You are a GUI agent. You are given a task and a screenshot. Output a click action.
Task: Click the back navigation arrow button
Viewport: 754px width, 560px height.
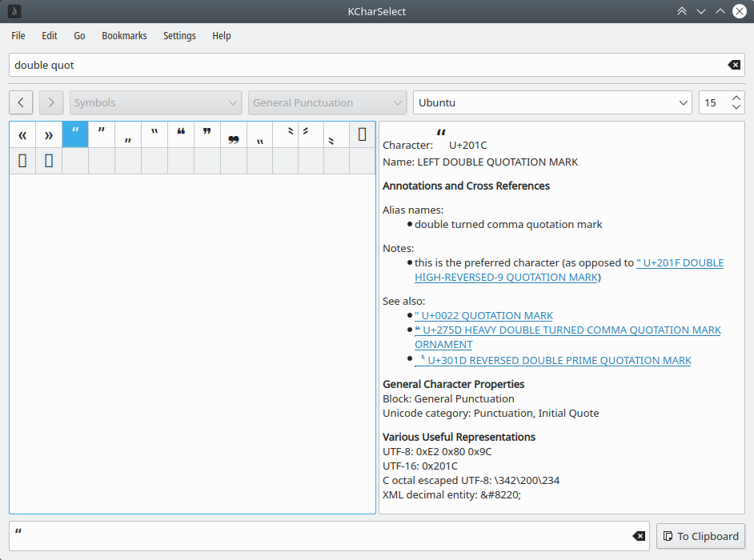pos(21,102)
